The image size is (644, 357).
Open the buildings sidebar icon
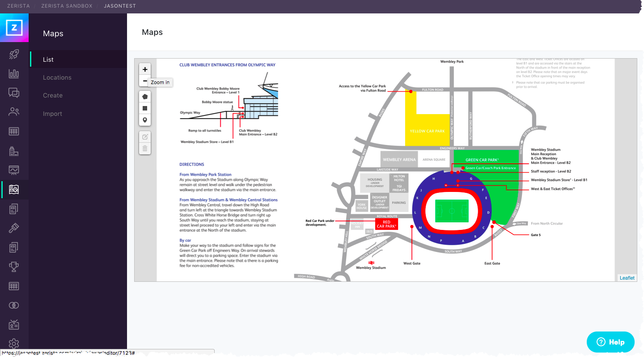[x=14, y=151]
